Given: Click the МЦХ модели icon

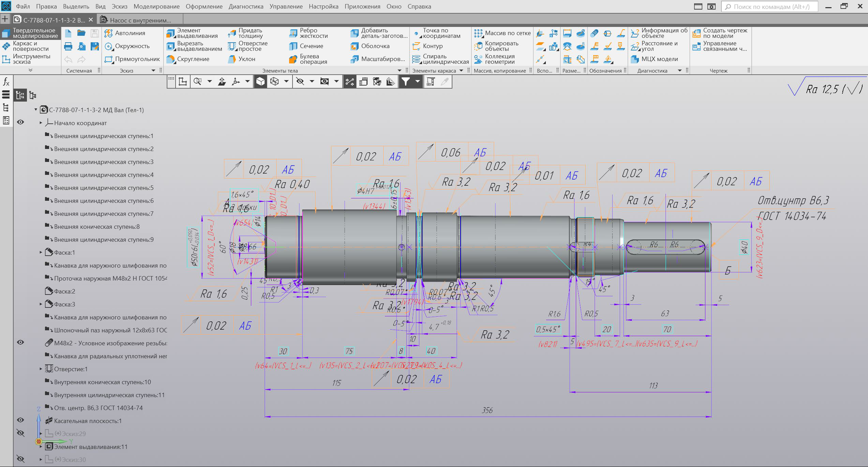Looking at the screenshot, I should pyautogui.click(x=635, y=59).
